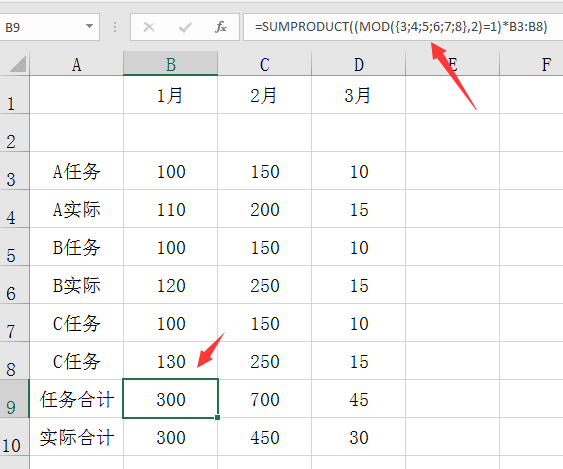Screen dimensions: 563x469
Task: Click the Enter checkmark formula icon
Action: click(x=185, y=27)
